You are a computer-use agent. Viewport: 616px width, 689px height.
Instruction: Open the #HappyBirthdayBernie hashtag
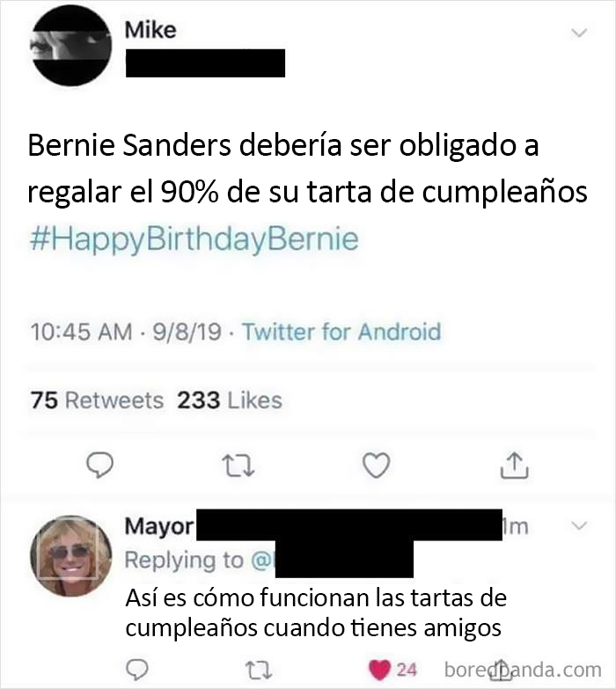tap(194, 239)
